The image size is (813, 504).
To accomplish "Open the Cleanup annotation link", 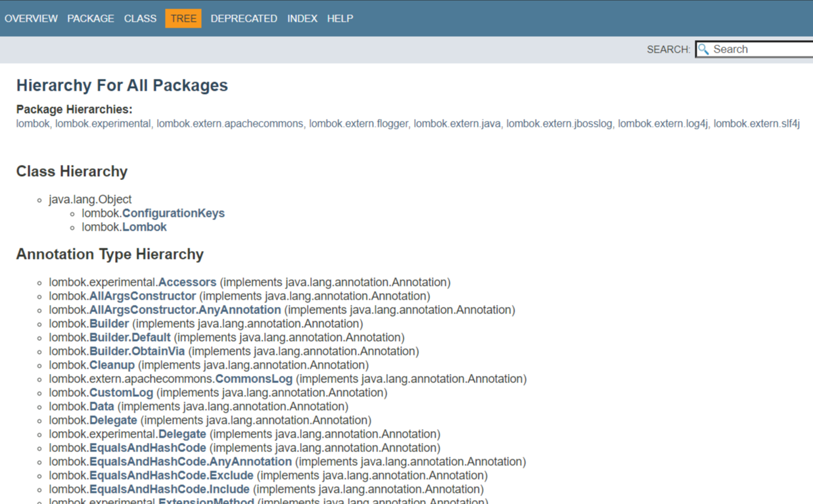I will tap(112, 365).
